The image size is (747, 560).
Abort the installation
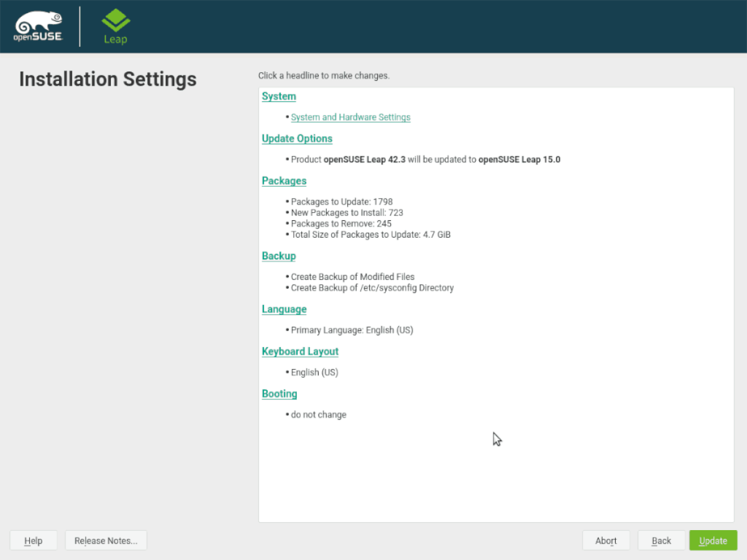click(606, 540)
